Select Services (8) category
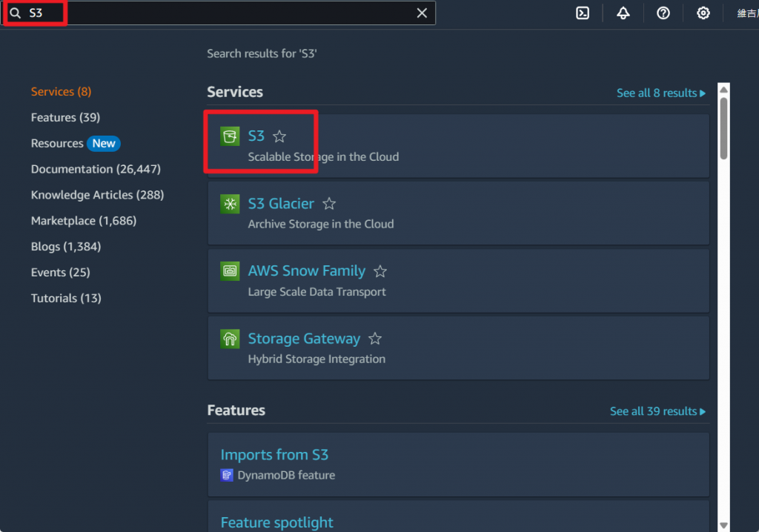 (61, 91)
